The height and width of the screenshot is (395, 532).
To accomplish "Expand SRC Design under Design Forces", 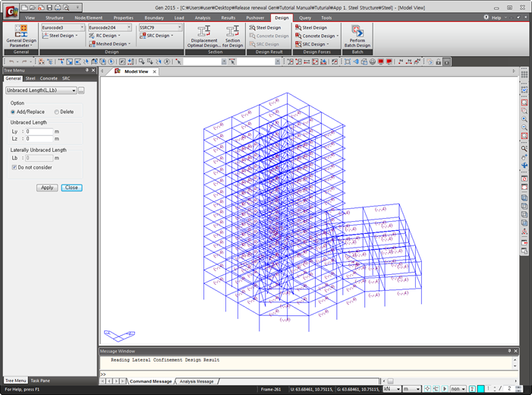I will coord(312,44).
